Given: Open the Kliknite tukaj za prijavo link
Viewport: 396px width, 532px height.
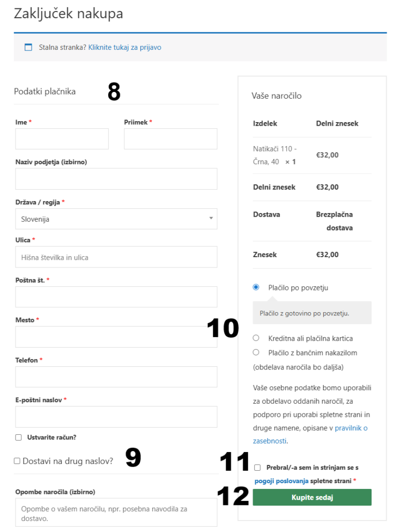Looking at the screenshot, I should pos(125,47).
